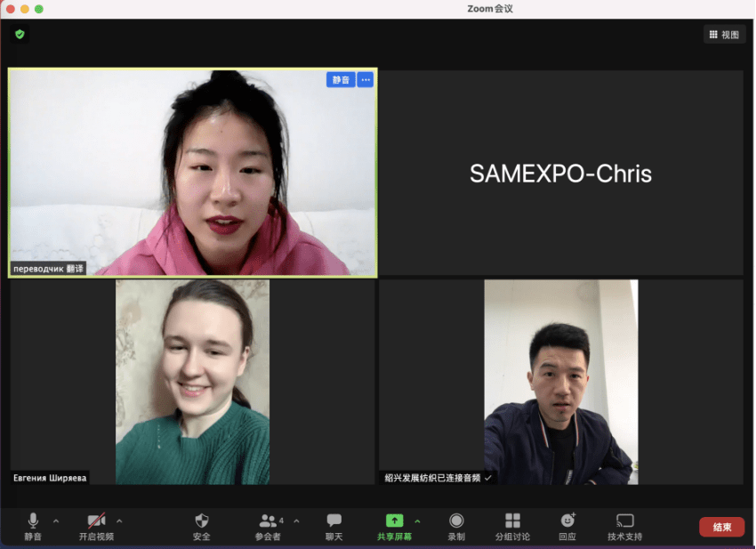Expand video options arrow beside camera

tap(119, 521)
